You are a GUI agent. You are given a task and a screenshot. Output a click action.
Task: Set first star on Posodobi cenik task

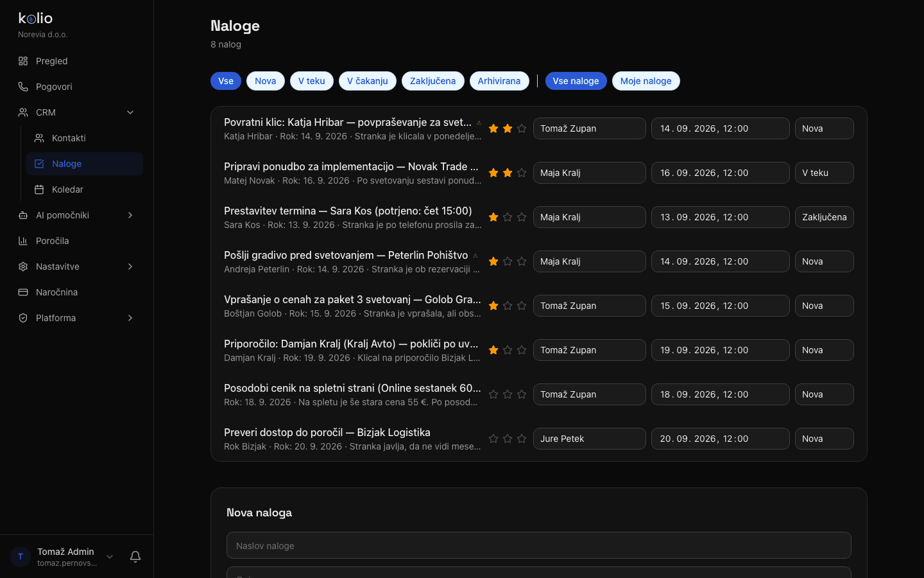(493, 394)
